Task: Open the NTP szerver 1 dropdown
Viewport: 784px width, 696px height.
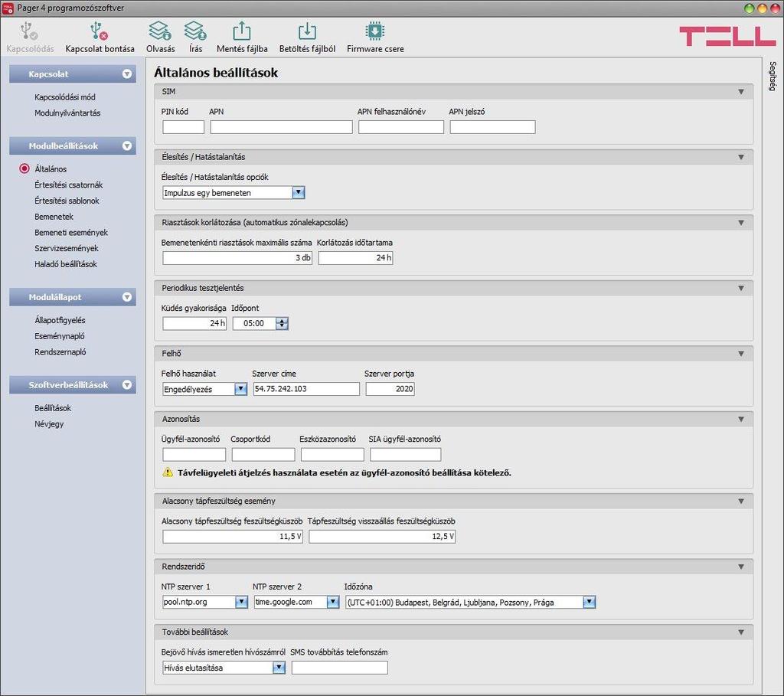Action: coord(241,602)
